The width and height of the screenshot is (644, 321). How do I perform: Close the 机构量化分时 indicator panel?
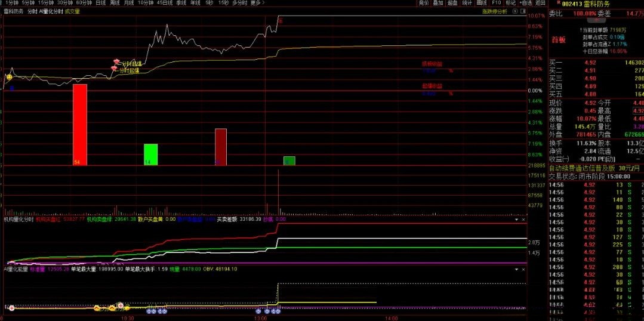pos(524,220)
